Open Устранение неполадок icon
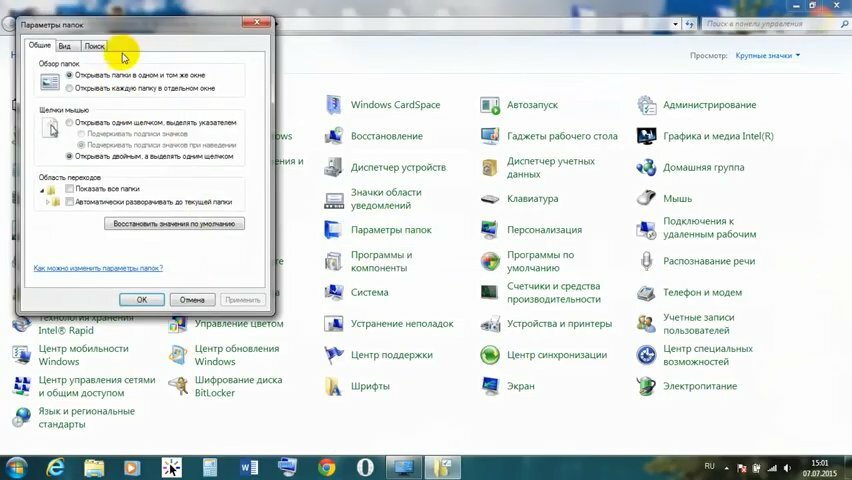The height and width of the screenshot is (480, 852). 333,324
